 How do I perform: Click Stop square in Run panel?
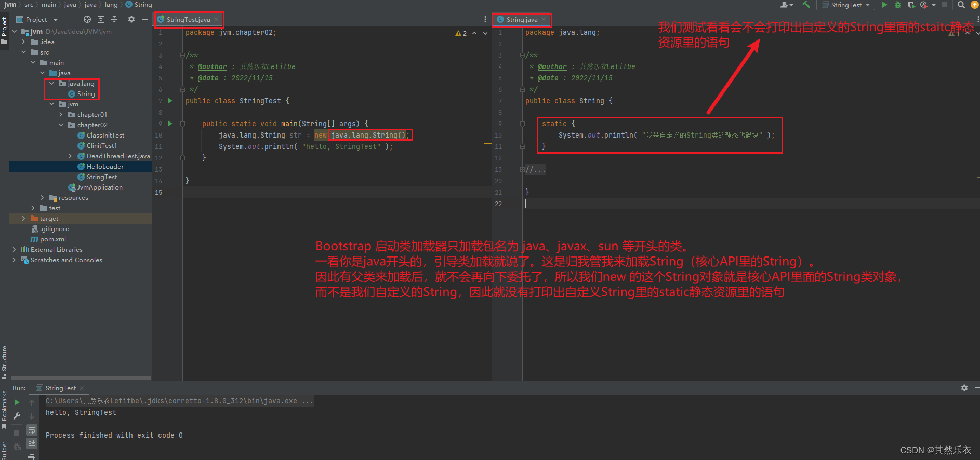[x=17, y=432]
